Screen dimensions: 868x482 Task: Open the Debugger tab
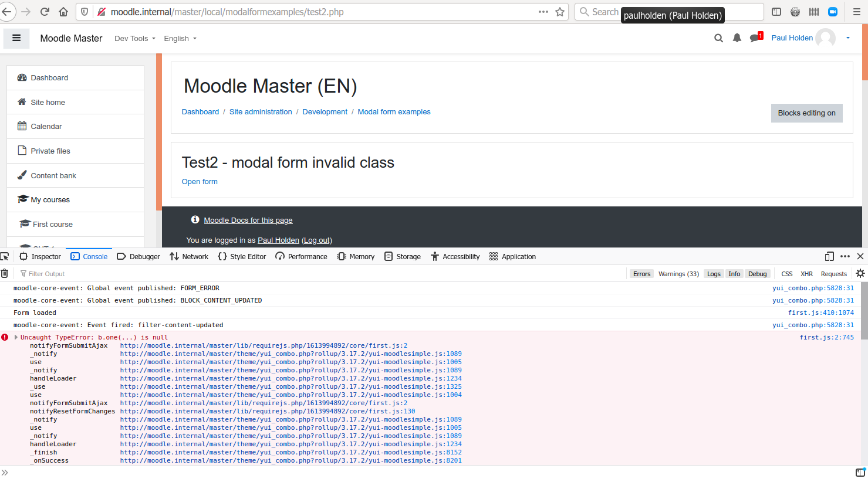pyautogui.click(x=139, y=256)
